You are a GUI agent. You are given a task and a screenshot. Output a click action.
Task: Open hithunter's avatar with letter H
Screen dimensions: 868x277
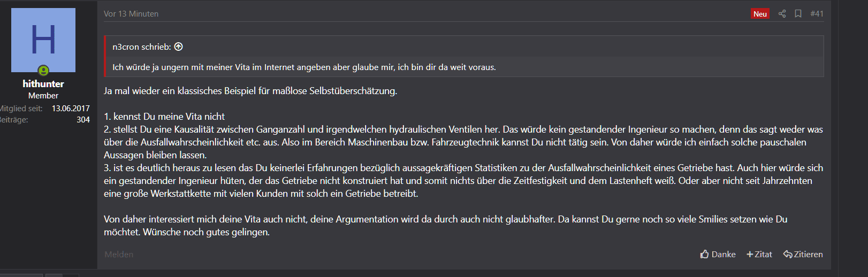pyautogui.click(x=43, y=40)
